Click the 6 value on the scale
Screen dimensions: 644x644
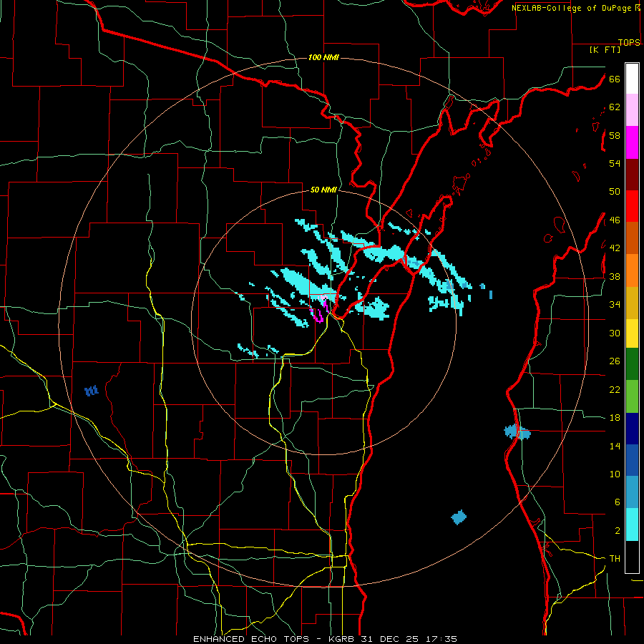tap(617, 502)
